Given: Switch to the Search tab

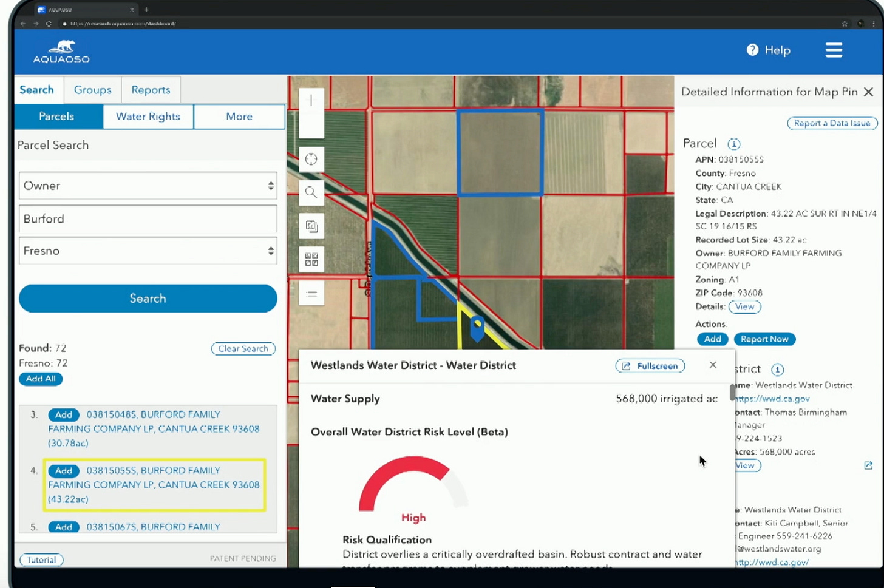Looking at the screenshot, I should tap(37, 90).
